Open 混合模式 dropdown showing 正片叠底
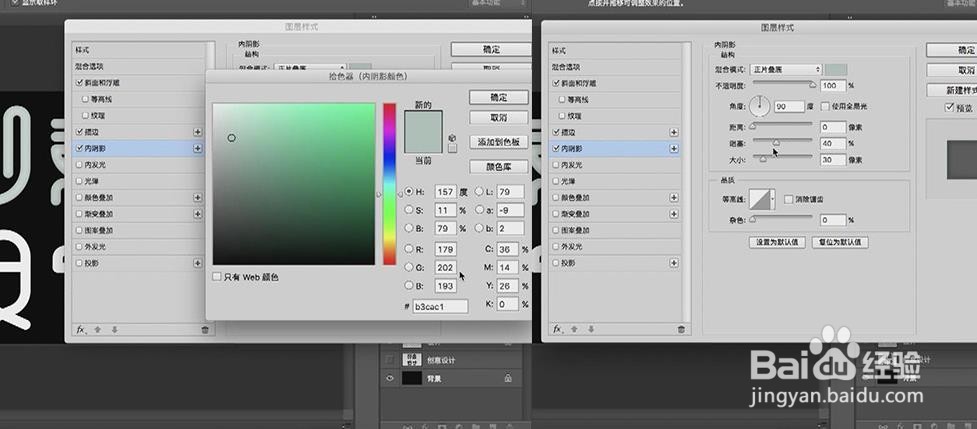 pos(785,70)
